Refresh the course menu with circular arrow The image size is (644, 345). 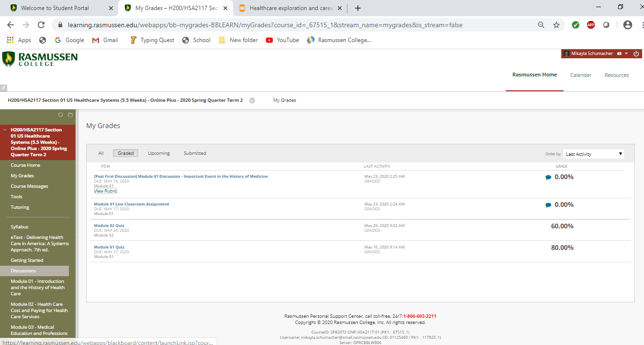click(60, 115)
